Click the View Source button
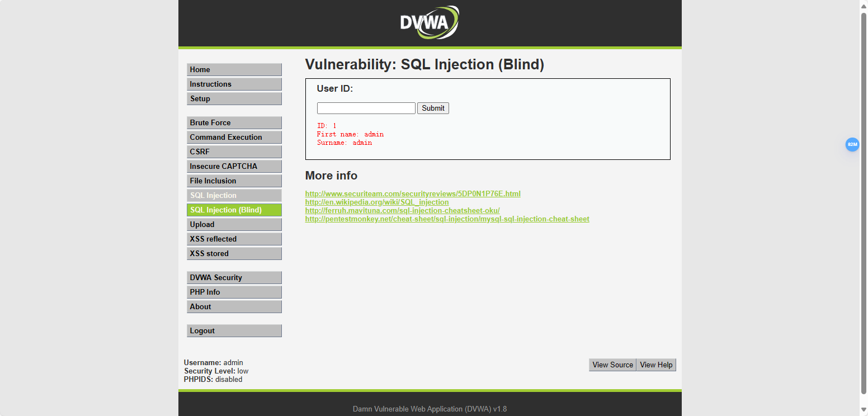 (x=612, y=365)
